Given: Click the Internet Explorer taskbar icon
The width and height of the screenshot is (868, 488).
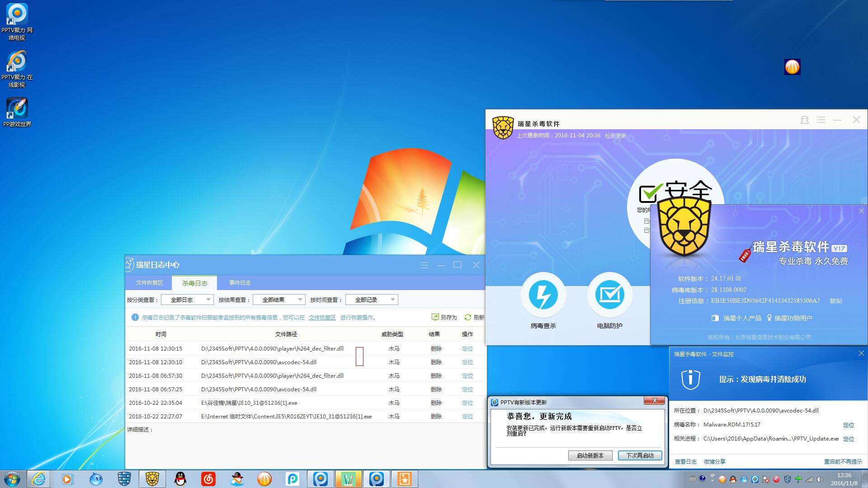Looking at the screenshot, I should (x=39, y=479).
